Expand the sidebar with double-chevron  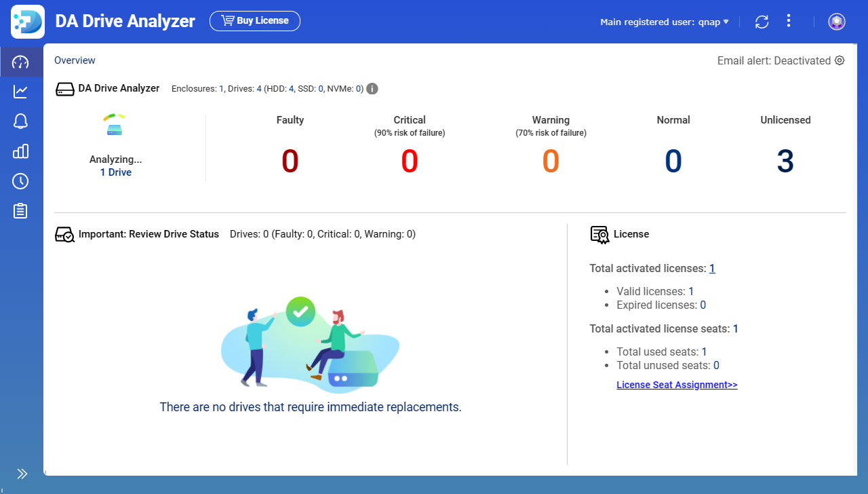(x=22, y=474)
